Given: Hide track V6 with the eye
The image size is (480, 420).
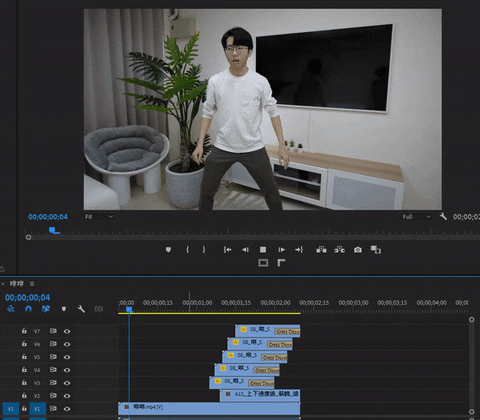Looking at the screenshot, I should (67, 344).
